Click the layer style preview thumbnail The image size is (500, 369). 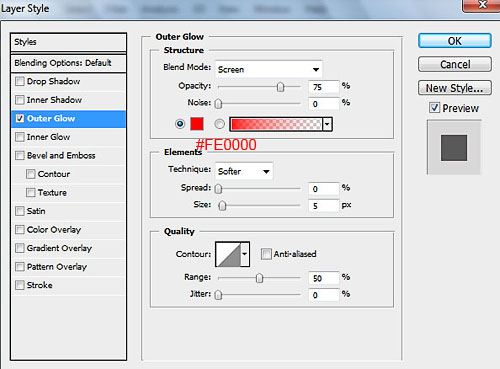(x=454, y=148)
